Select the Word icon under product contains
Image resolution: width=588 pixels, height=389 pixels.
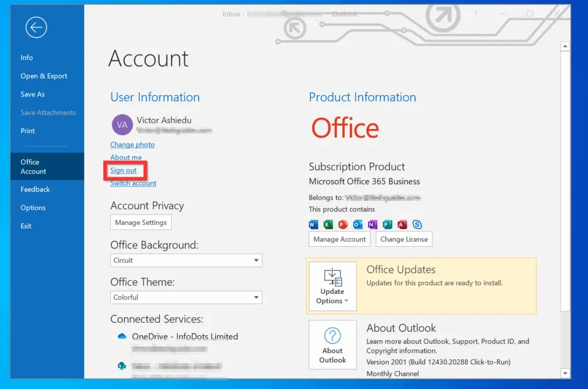[x=312, y=224]
